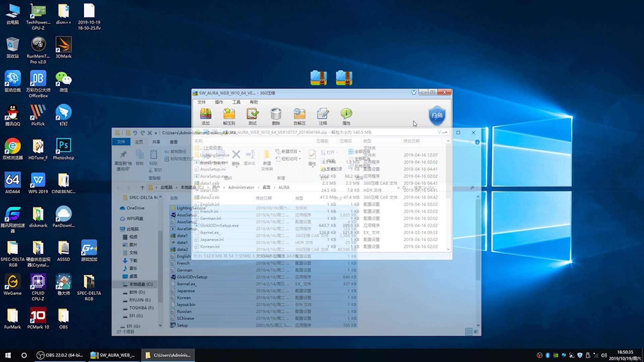The height and width of the screenshot is (362, 644).
Task: Toggle large icons view in Explorer status bar
Action: tap(476, 331)
